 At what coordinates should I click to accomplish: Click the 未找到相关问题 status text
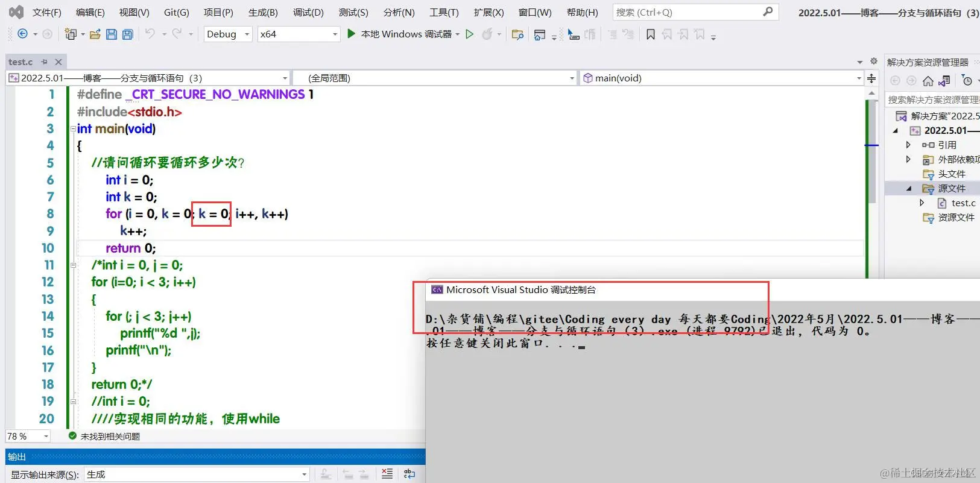tap(110, 436)
